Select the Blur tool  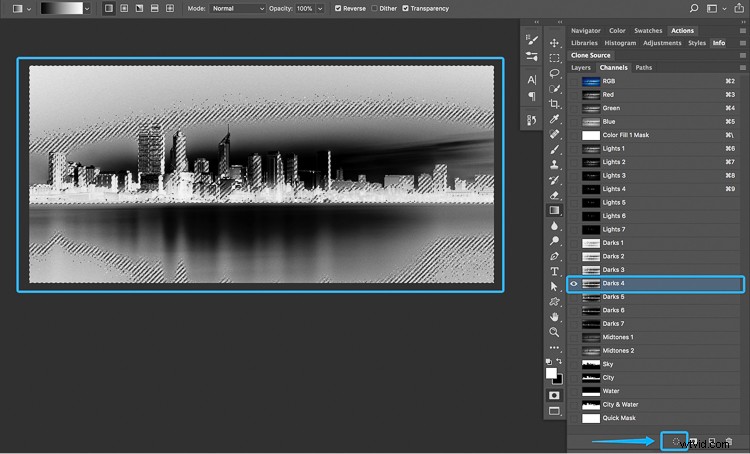coord(554,226)
